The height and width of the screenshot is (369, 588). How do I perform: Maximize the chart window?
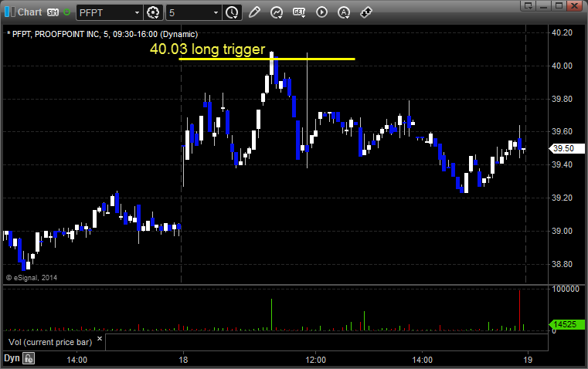[559, 5]
